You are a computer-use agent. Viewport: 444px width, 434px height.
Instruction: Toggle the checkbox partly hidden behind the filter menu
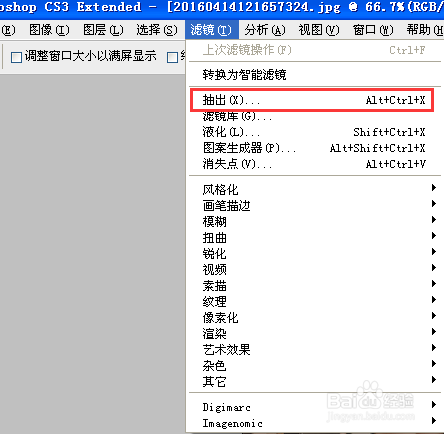point(172,57)
